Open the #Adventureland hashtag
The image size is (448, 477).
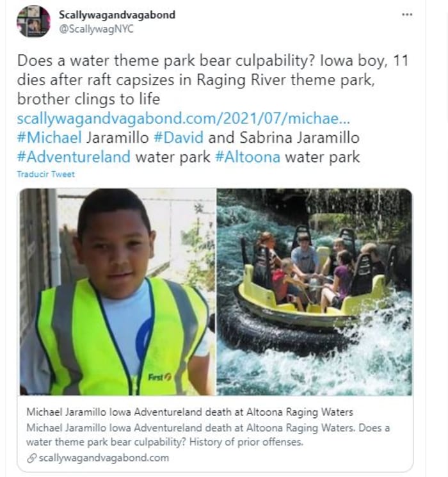[74, 157]
